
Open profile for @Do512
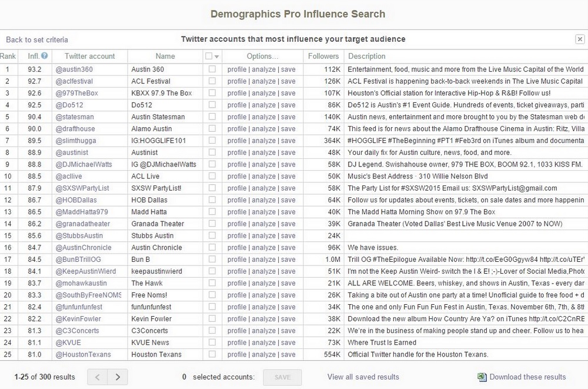pos(236,105)
